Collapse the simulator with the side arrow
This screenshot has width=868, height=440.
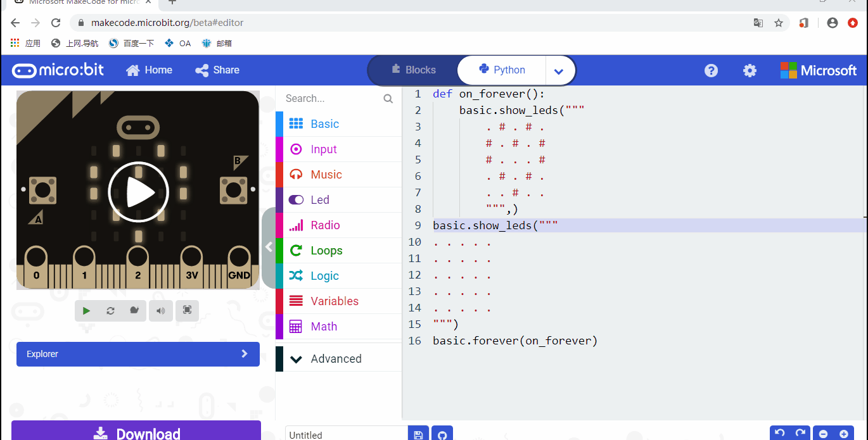[269, 248]
